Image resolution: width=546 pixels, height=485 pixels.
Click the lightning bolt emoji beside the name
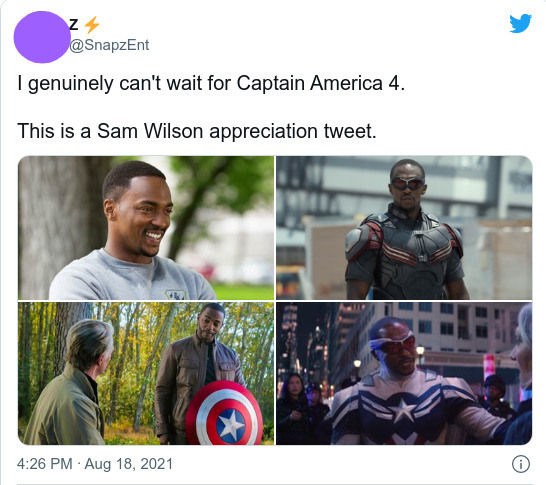click(x=92, y=25)
